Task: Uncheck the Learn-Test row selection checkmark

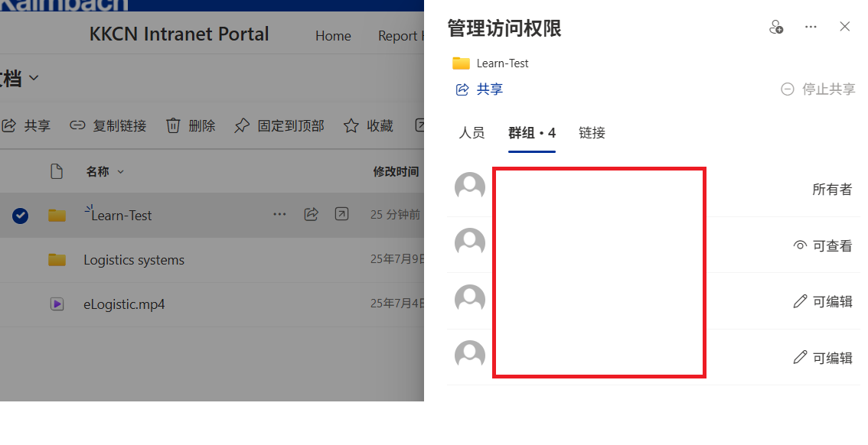Action: [21, 216]
